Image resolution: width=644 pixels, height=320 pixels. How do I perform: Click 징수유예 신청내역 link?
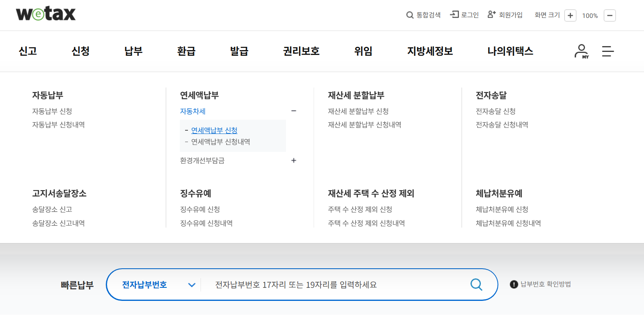click(x=206, y=223)
